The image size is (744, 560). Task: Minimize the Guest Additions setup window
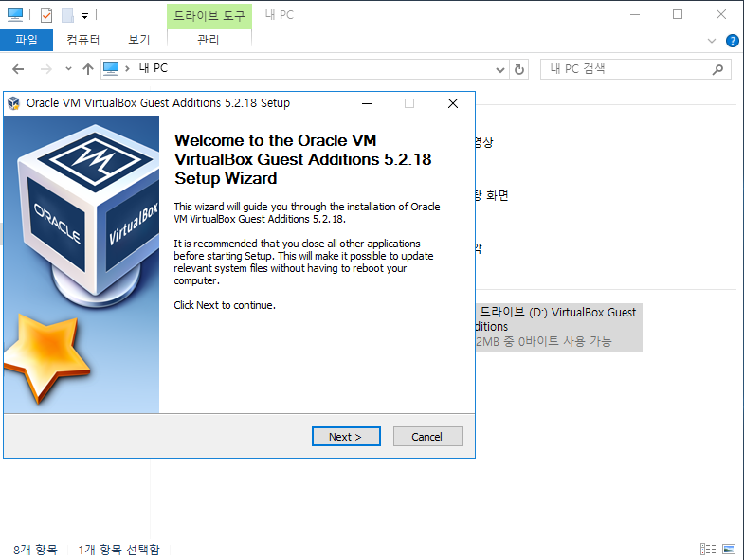tap(367, 103)
